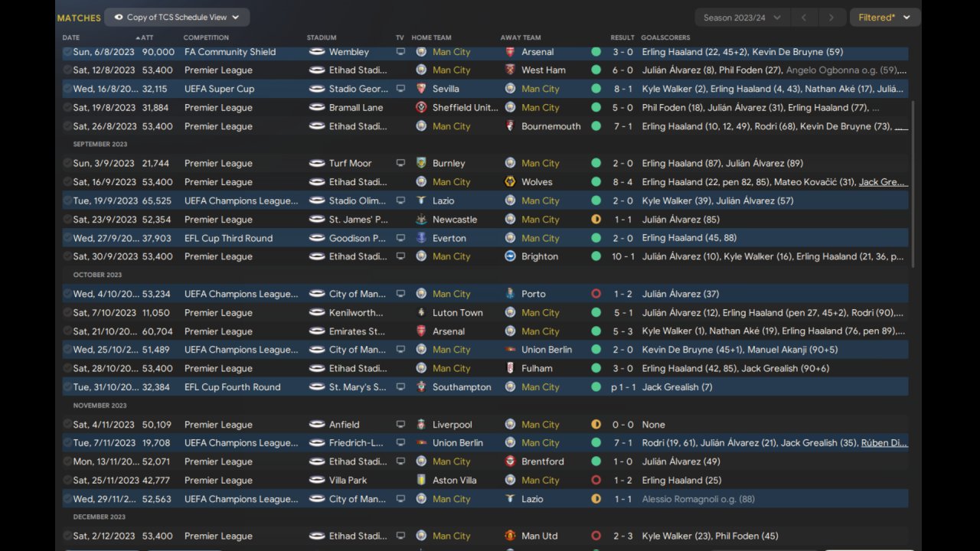980x551 pixels.
Task: Toggle the checkmark on the Sat 21/10 Arsenal match
Action: click(x=67, y=331)
